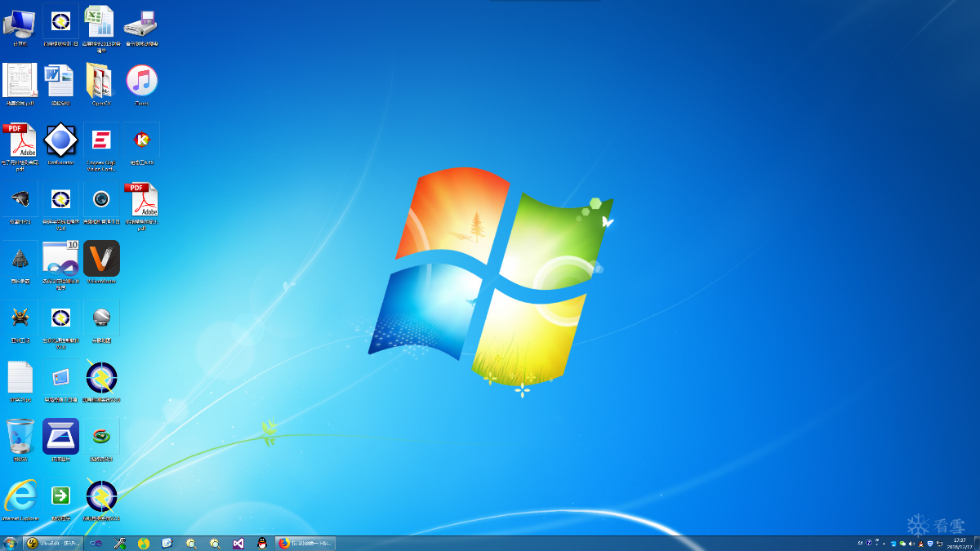
Task: Select Cognex GigE Vision Configurator shortcut
Action: 101,145
